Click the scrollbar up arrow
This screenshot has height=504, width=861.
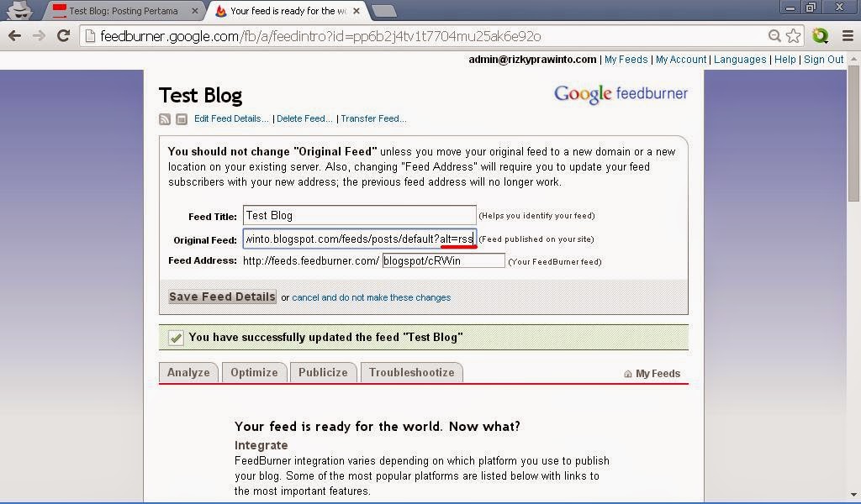click(854, 58)
